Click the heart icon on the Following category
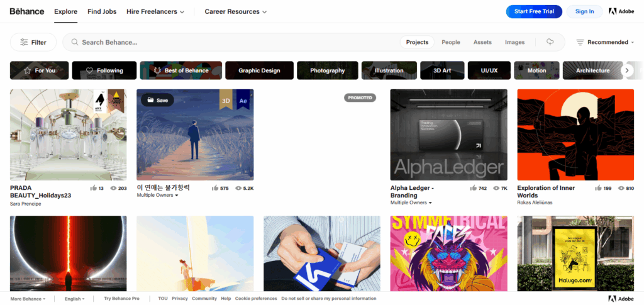644x305 pixels. 89,70
